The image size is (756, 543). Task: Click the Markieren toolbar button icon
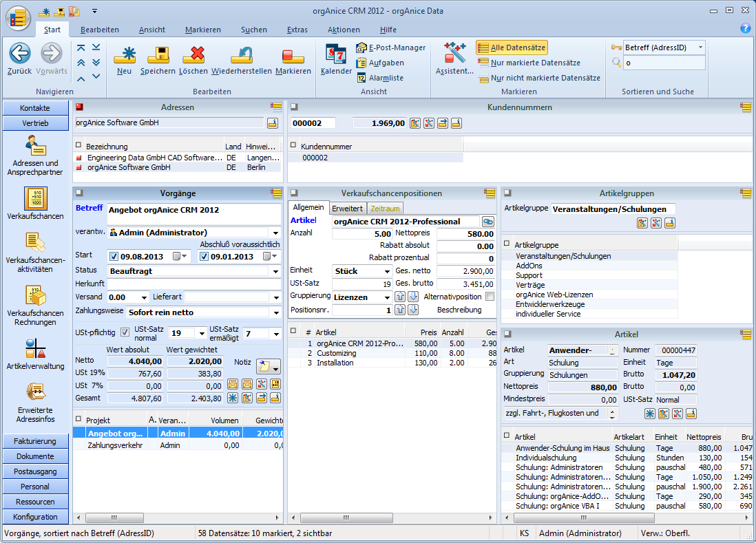293,56
